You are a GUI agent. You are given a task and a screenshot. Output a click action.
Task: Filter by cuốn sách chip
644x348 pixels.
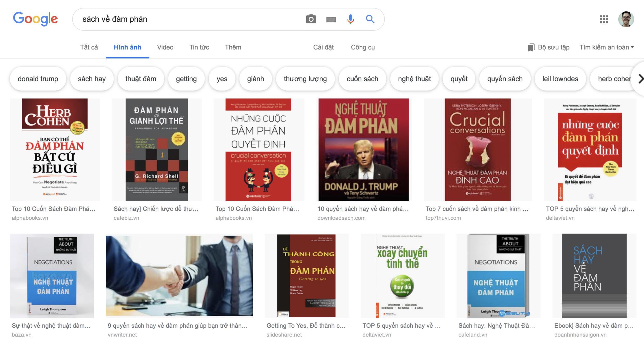(362, 79)
